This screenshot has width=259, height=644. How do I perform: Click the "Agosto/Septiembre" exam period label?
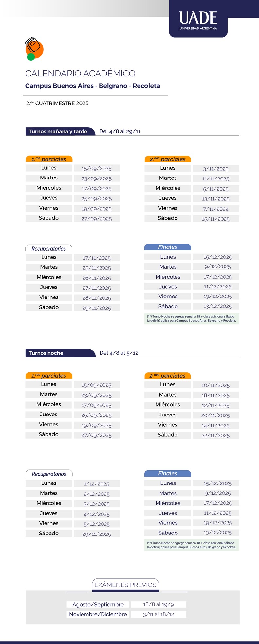point(98,604)
